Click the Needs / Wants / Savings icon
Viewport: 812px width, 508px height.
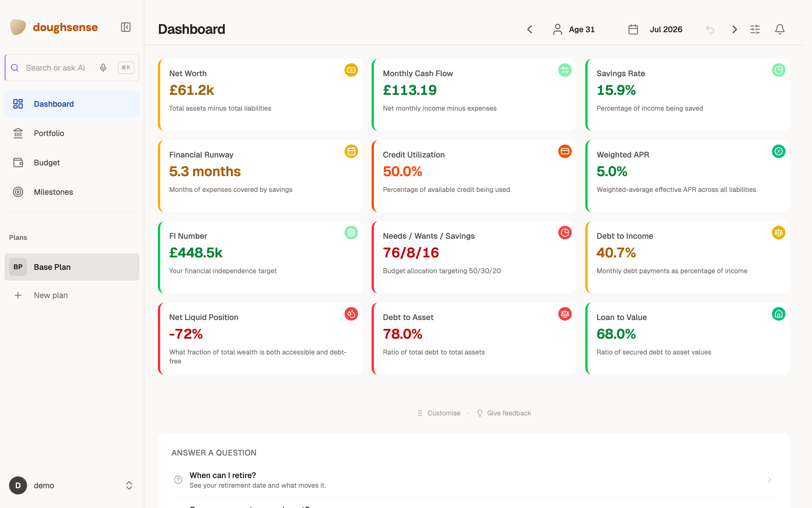point(565,233)
